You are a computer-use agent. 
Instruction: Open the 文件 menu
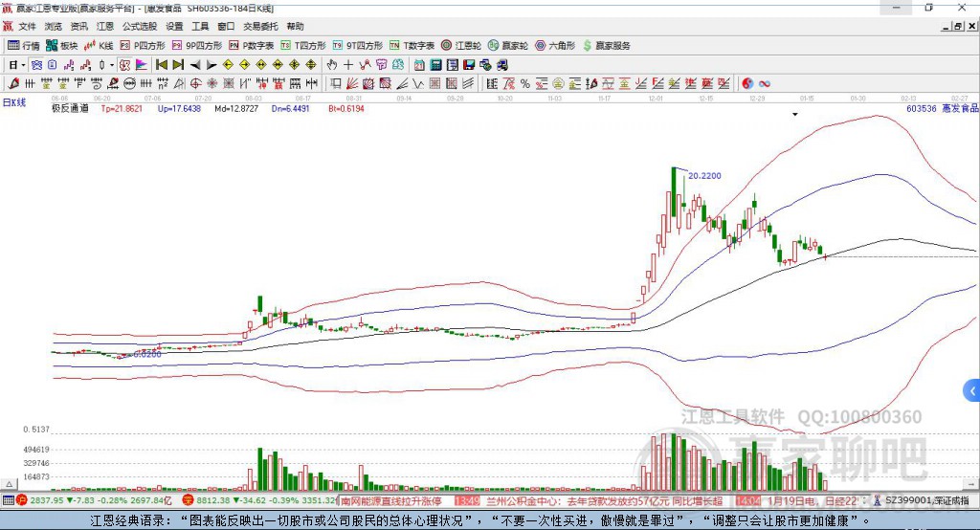[27, 26]
